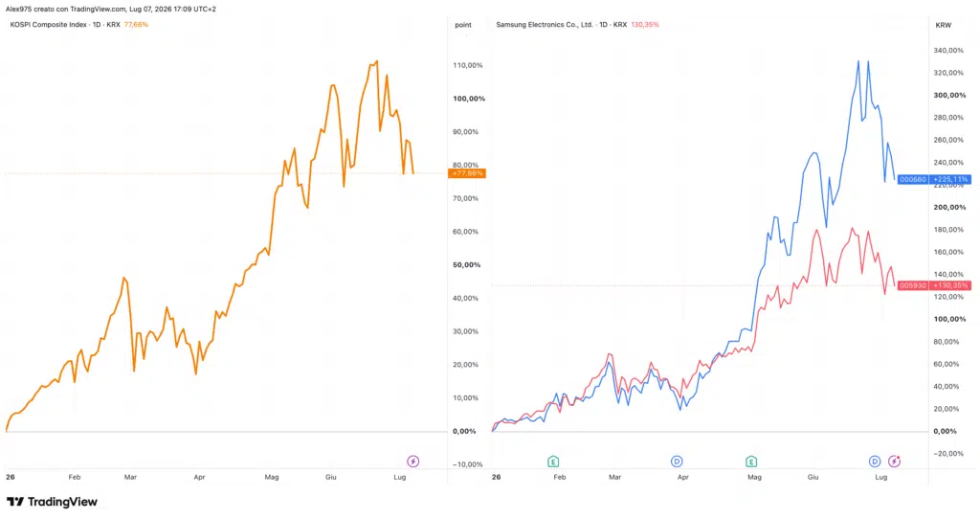The height and width of the screenshot is (519, 980).
Task: Click 300,00% on the Samsung price axis
Action: (949, 96)
